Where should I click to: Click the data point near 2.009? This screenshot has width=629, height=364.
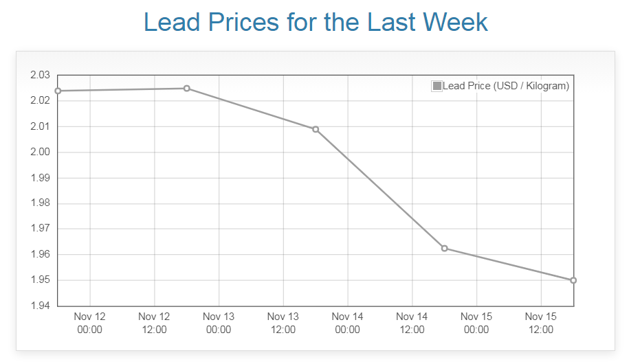(x=316, y=129)
